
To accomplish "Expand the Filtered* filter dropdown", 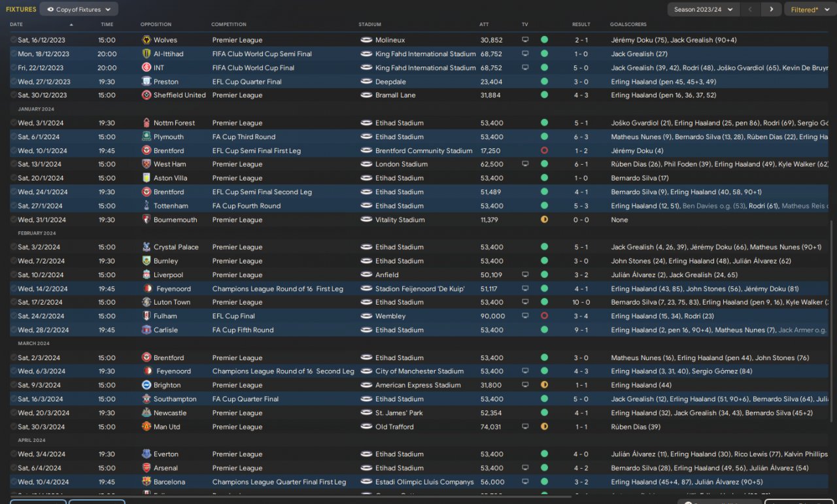I will pos(810,9).
